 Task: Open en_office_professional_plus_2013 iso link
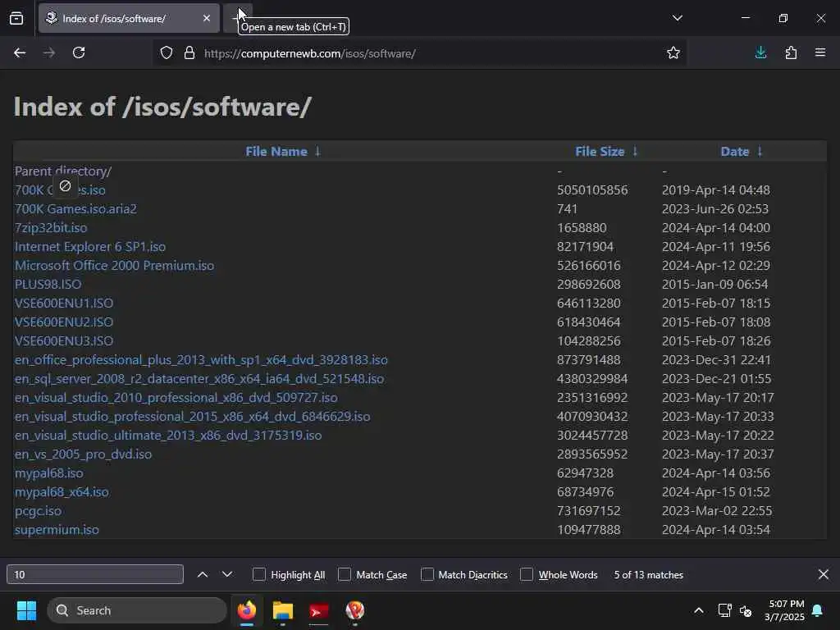(x=201, y=360)
